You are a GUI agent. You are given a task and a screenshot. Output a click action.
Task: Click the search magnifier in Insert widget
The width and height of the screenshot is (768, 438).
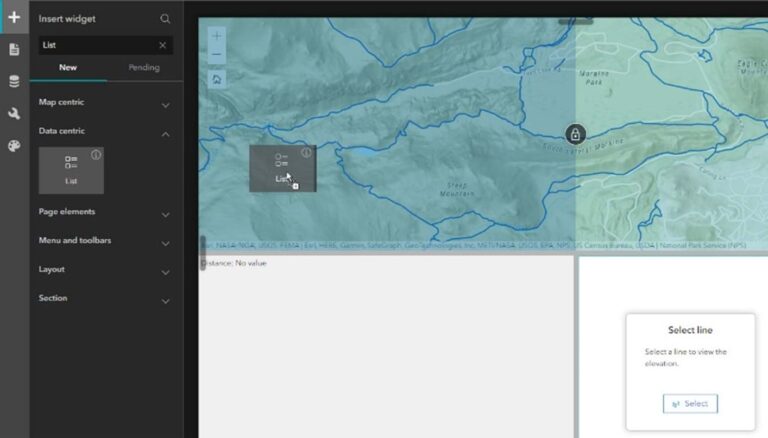(165, 19)
